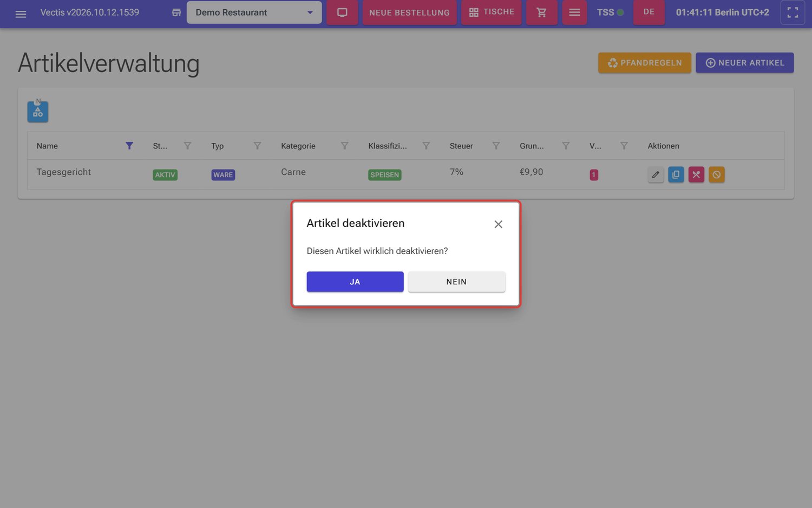Click the red utensils icon for Tagesgericht
Image resolution: width=812 pixels, height=508 pixels.
point(696,174)
